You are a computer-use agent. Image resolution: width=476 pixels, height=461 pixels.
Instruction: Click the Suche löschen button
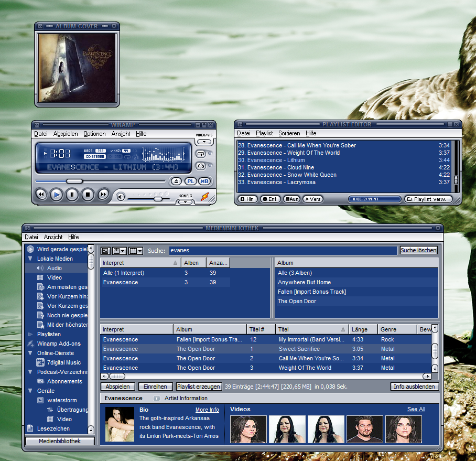pyautogui.click(x=418, y=250)
